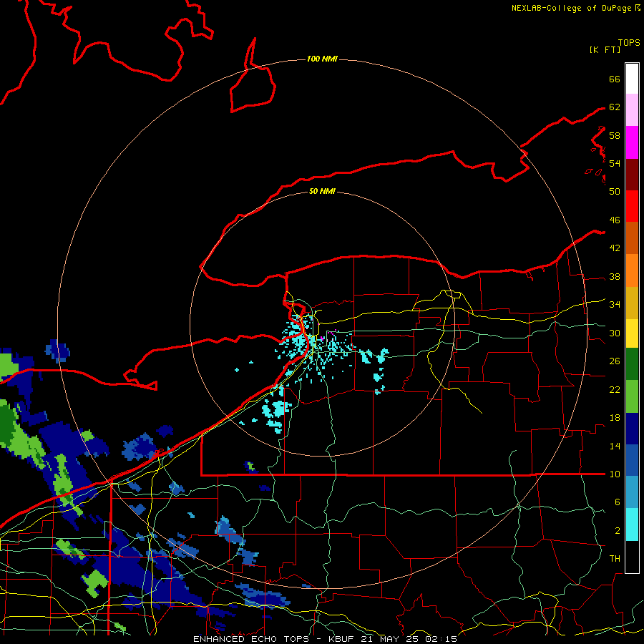This screenshot has height=644, width=644.
Task: Pick the dark orange legend swatch
Action: 632,238
